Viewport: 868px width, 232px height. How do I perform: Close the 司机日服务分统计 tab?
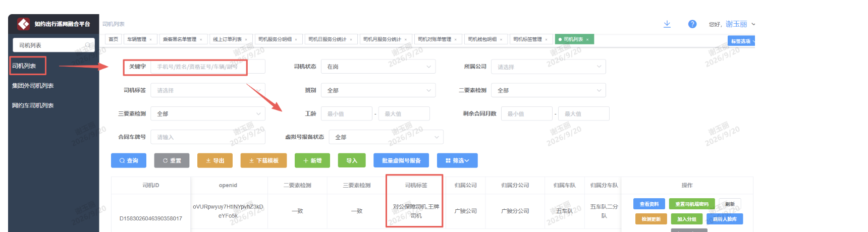[351, 39]
